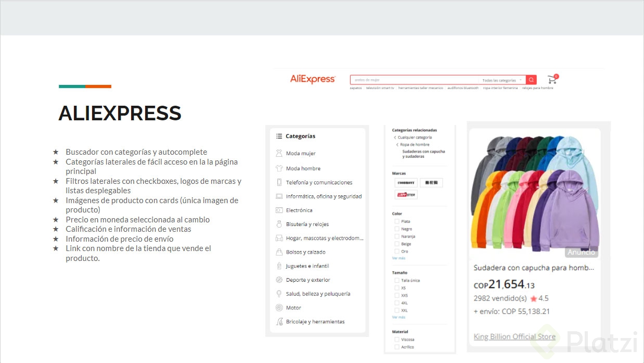The width and height of the screenshot is (644, 363).
Task: Click the Categorías list icon
Action: coord(279,136)
